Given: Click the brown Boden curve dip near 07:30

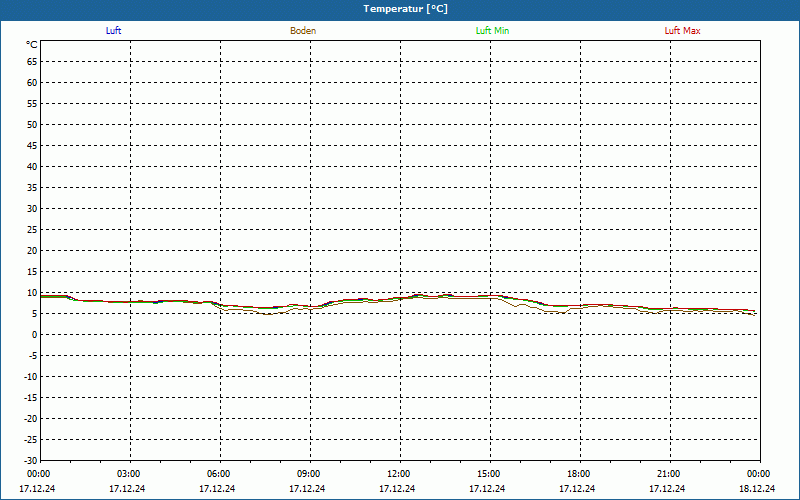Looking at the screenshot, I should (x=268, y=314).
